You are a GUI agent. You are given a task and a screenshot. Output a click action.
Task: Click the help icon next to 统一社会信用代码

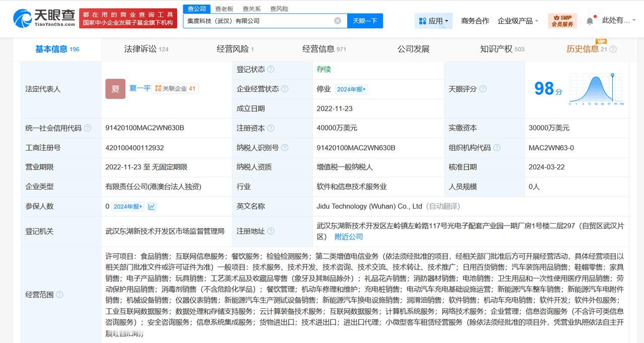88,128
